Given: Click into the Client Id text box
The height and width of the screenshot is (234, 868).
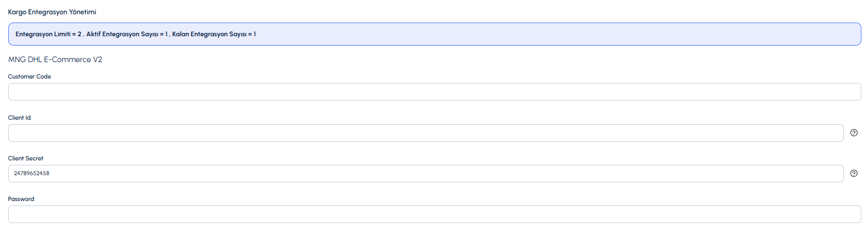Looking at the screenshot, I should tap(425, 133).
